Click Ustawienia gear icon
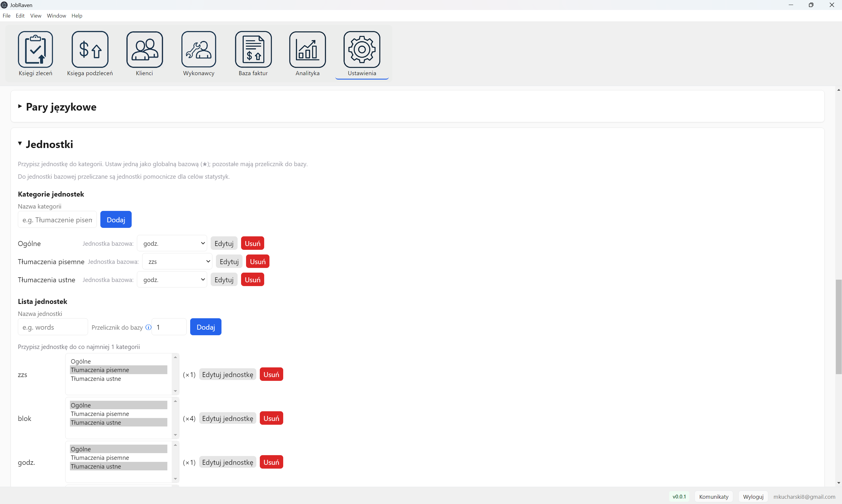The width and height of the screenshot is (842, 504). (x=362, y=50)
